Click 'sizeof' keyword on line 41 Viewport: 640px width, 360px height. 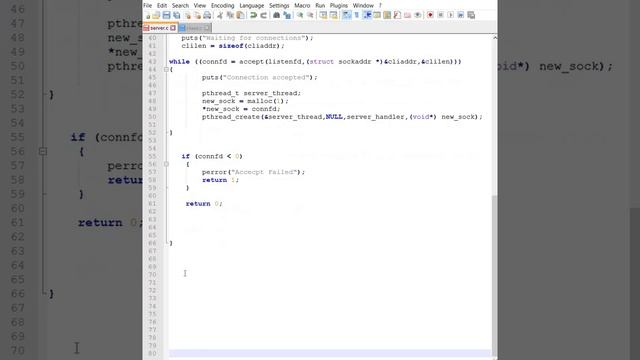coord(231,46)
